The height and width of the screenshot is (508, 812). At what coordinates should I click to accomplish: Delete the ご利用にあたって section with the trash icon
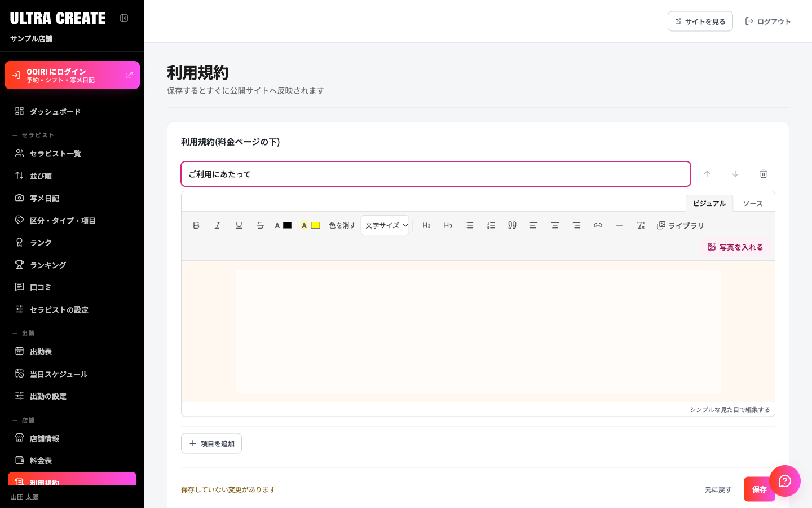click(764, 174)
